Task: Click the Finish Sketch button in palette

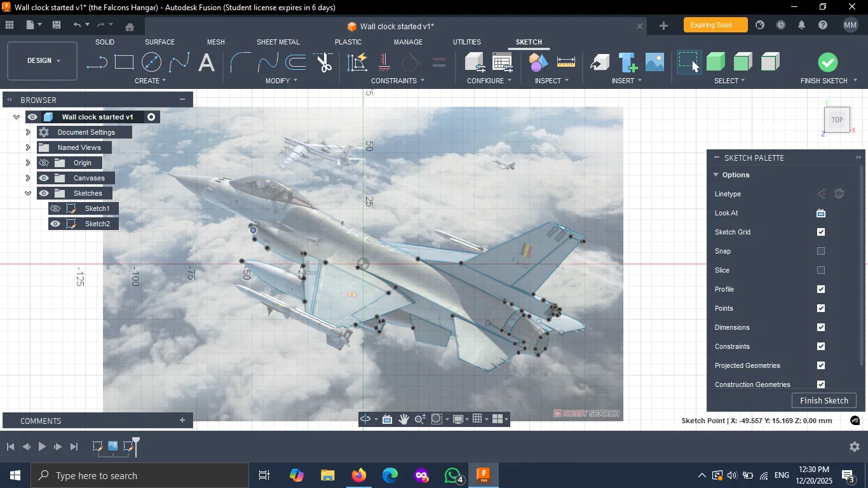Action: point(824,400)
